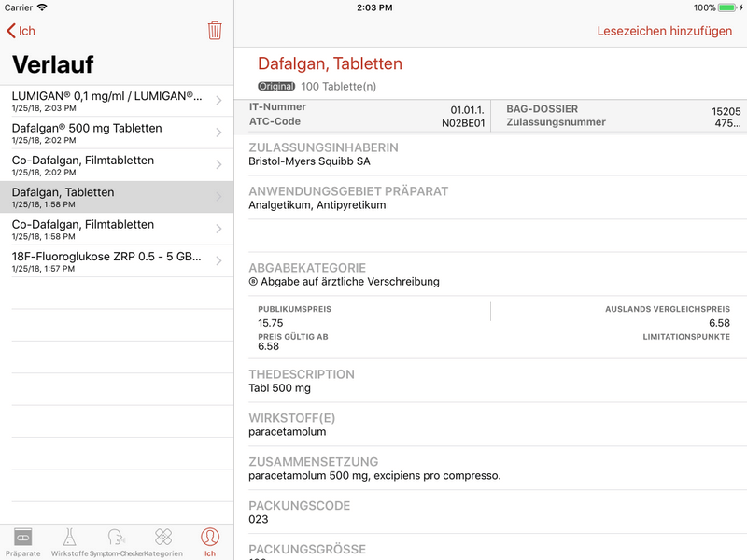Tap the Wi-Fi icon in status bar
The image size is (747, 560).
point(42,7)
